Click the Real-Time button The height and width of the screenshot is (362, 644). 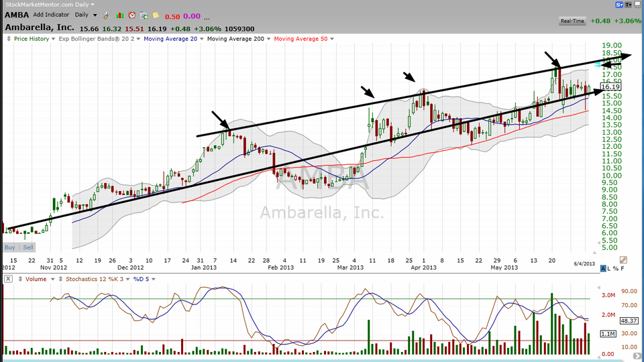(x=572, y=21)
